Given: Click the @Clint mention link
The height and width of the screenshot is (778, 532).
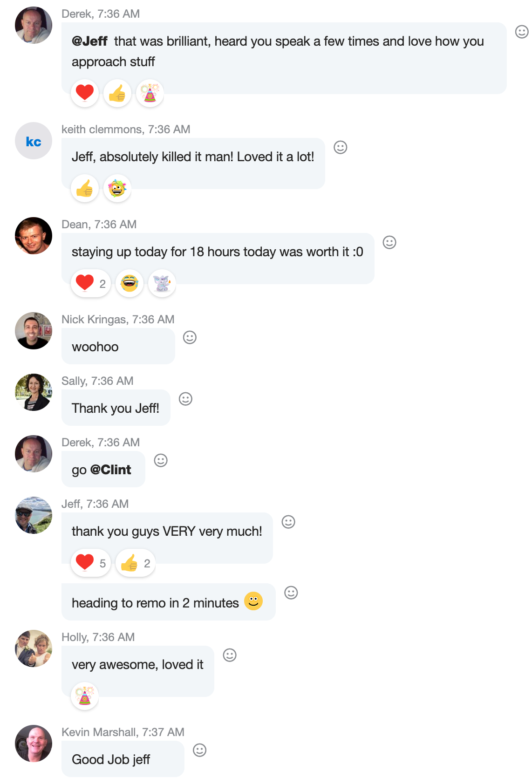Looking at the screenshot, I should coord(110,470).
